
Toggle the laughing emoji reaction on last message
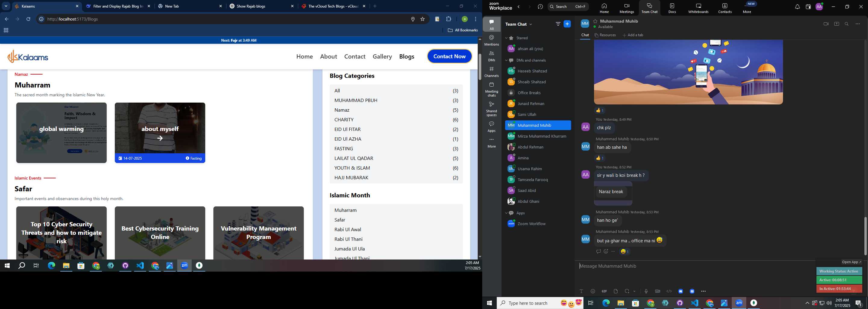point(625,251)
